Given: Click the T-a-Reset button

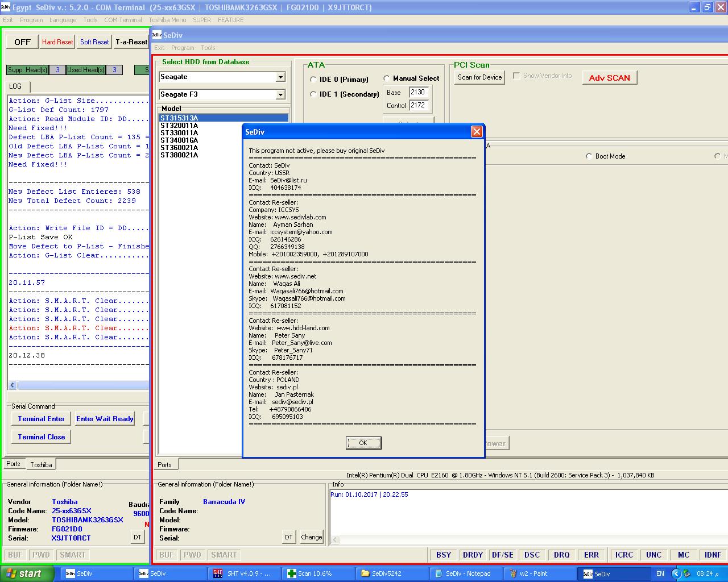Looking at the screenshot, I should [x=131, y=42].
